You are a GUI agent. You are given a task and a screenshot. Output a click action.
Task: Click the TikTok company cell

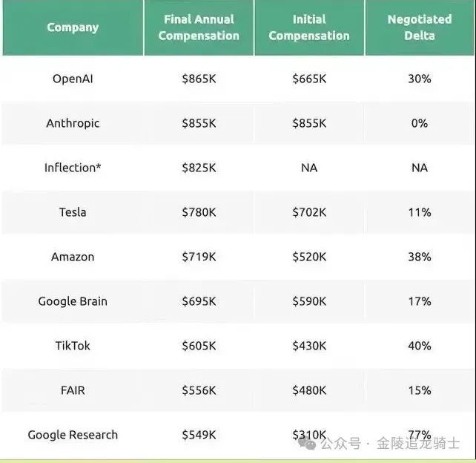pos(73,346)
